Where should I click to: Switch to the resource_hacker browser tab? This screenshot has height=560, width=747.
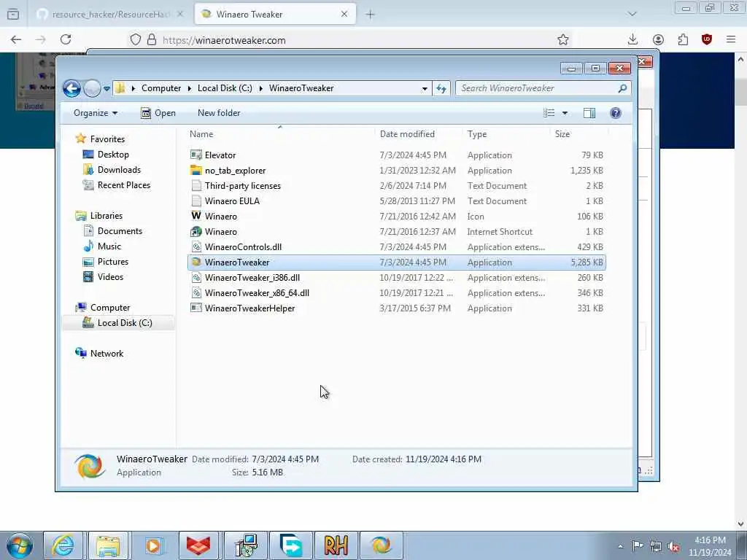click(x=111, y=15)
